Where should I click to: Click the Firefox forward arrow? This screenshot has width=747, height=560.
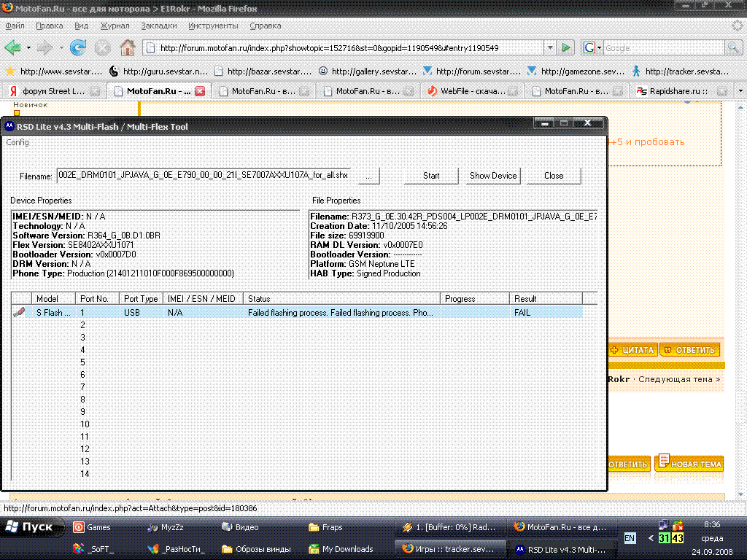click(x=44, y=47)
